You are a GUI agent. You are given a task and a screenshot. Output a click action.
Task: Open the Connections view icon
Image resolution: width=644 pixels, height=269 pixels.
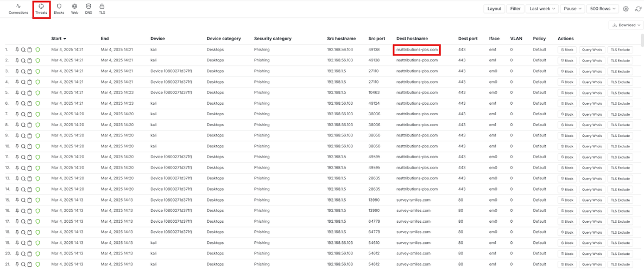(18, 9)
